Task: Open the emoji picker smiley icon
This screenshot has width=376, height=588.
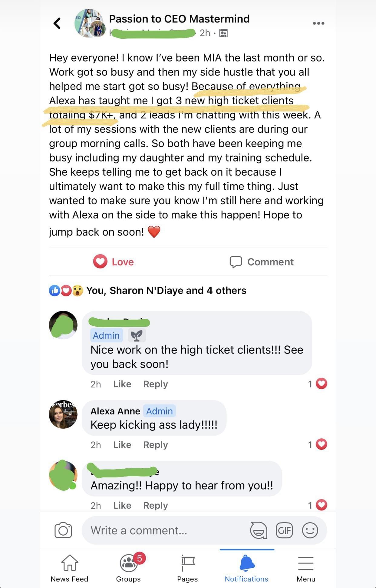Action: [x=310, y=530]
